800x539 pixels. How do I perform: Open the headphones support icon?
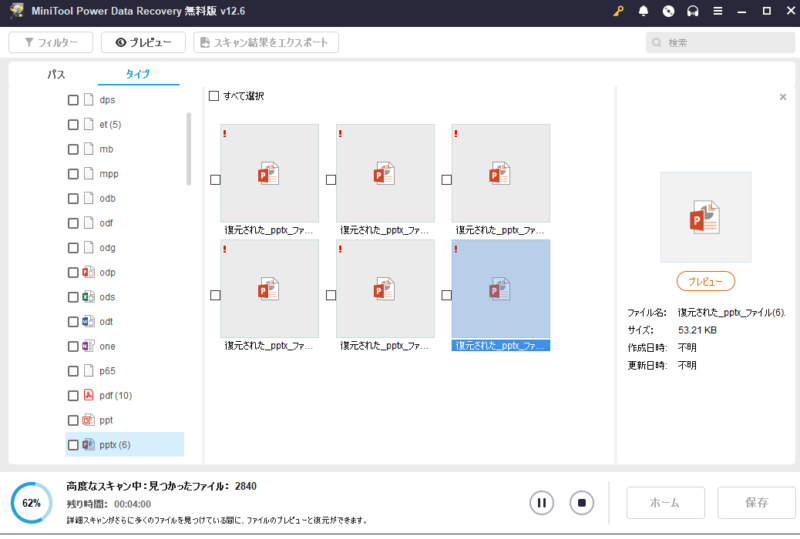[x=693, y=11]
